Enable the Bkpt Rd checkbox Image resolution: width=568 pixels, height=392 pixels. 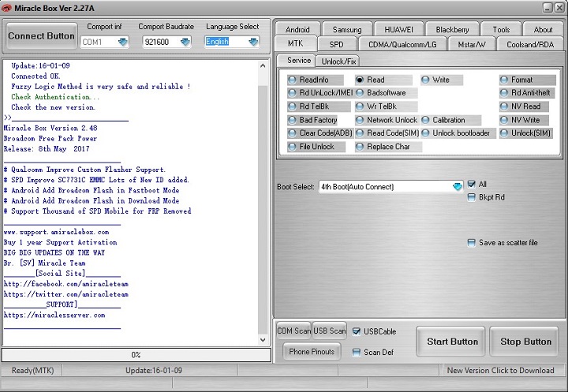tap(471, 197)
